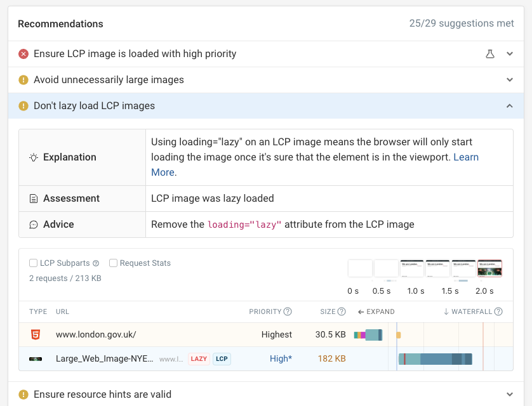This screenshot has width=532, height=406.
Task: Click the LCP Subparts help icon
Action: pyautogui.click(x=96, y=263)
